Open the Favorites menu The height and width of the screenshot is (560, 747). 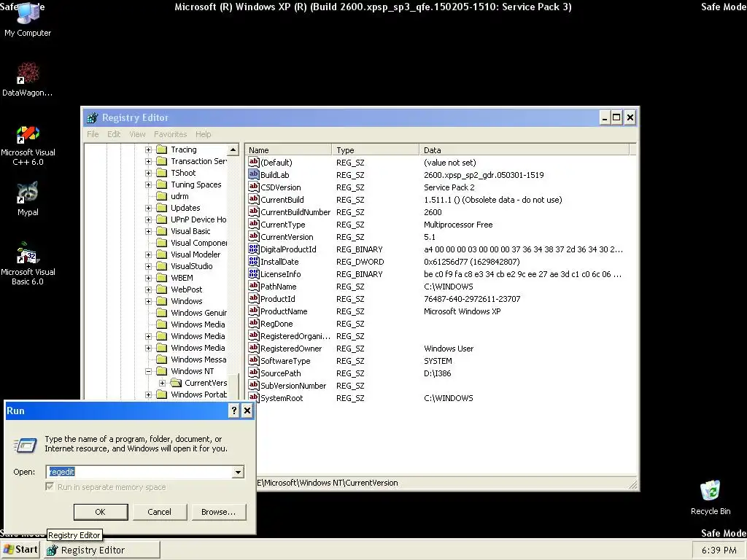170,134
